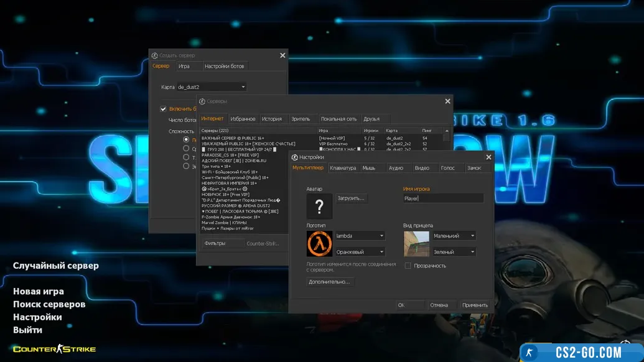This screenshot has height=362, width=644.
Task: Click the orange lambda spray logo preview
Action: point(319,244)
